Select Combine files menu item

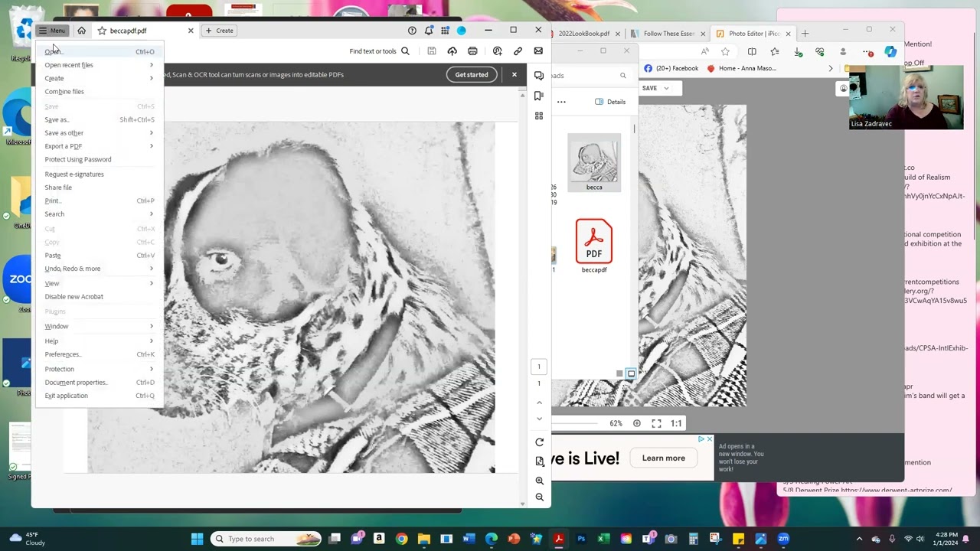[x=100, y=92]
